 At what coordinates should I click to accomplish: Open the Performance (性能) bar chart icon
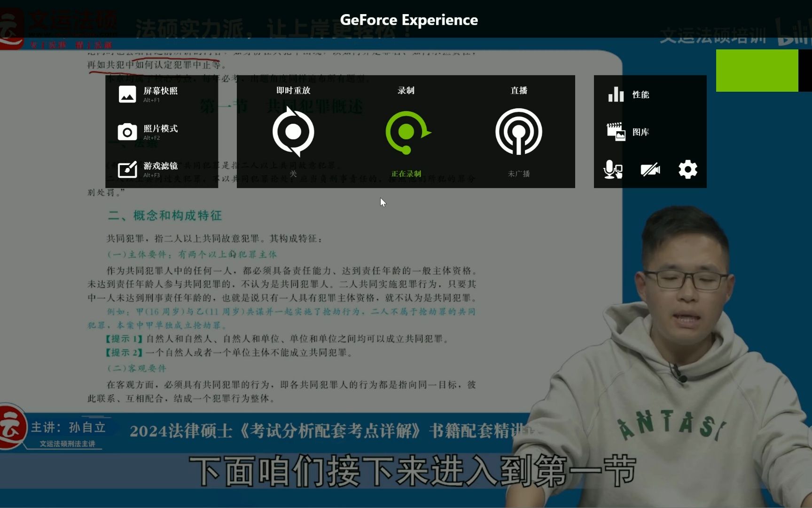[x=616, y=95]
